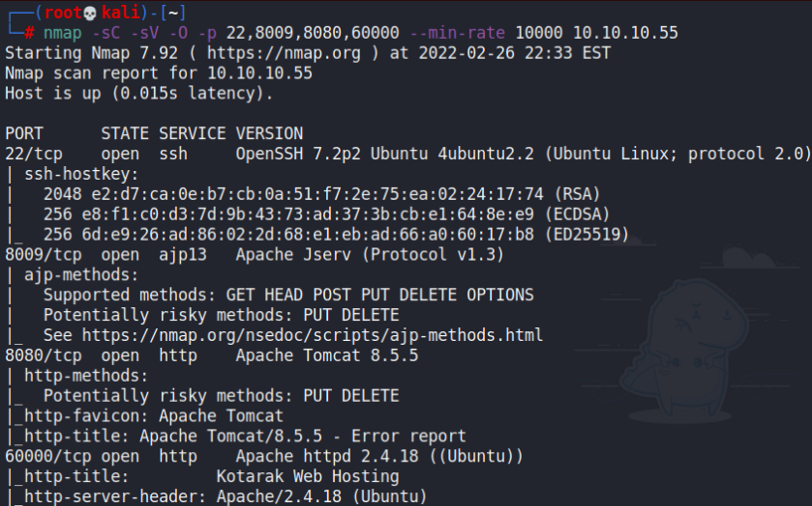
Task: Click the 8080/tcp port entry
Action: click(x=43, y=355)
